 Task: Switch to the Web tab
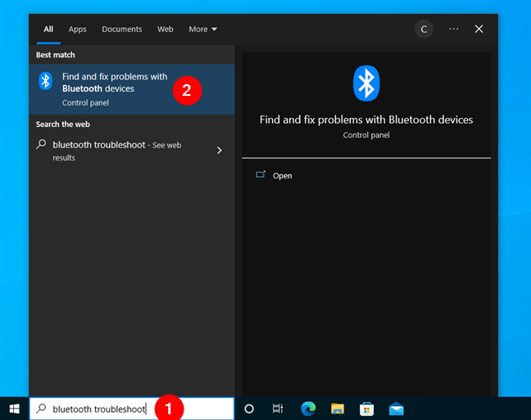[x=166, y=29]
